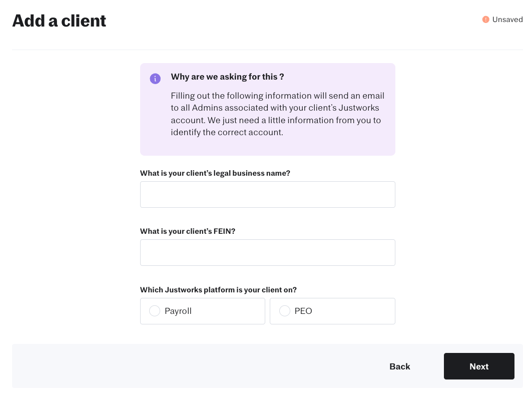Click the legal business name question label
This screenshot has width=532, height=394.
tap(215, 173)
